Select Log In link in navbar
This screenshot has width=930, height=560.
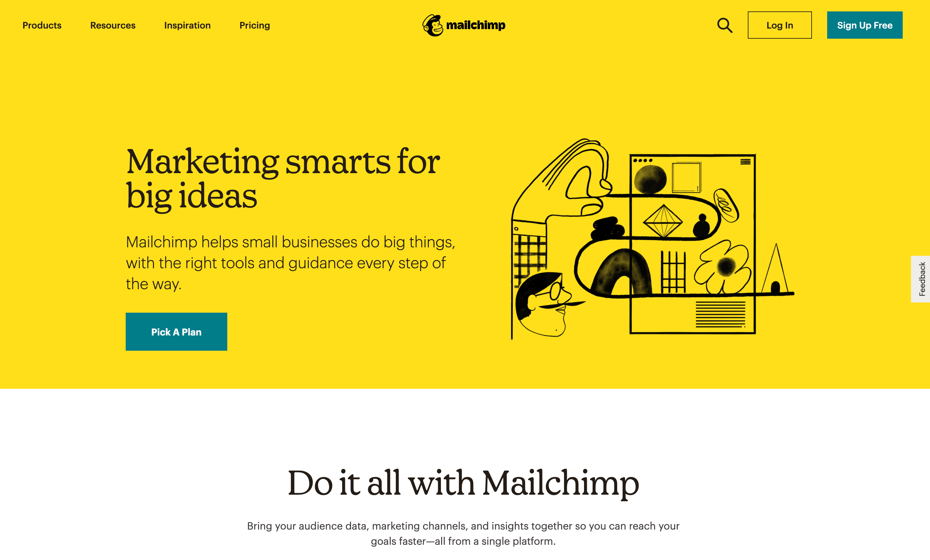[x=779, y=25]
